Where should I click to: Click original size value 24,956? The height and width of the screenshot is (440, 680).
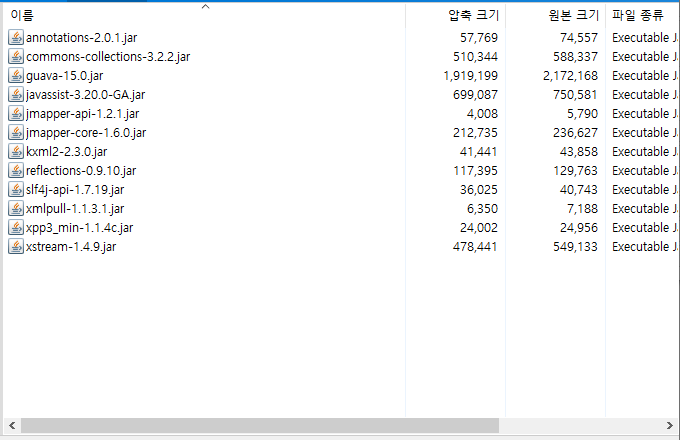(x=579, y=228)
